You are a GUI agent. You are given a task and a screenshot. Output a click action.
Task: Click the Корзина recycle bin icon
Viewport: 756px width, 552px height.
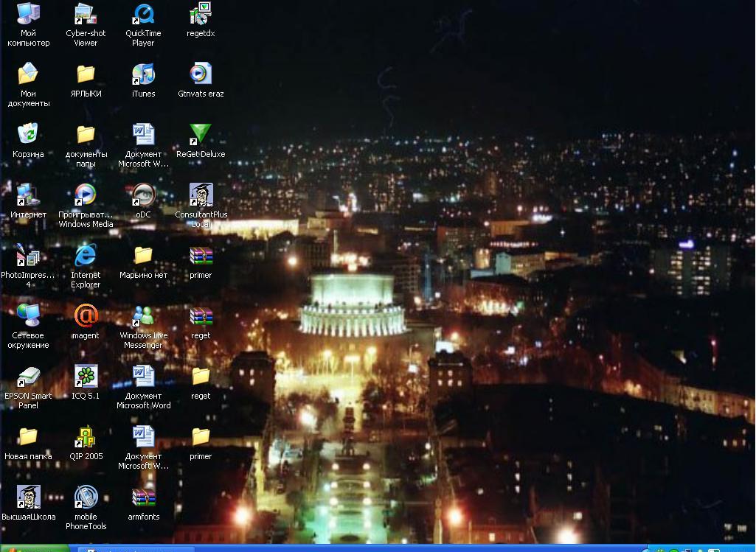click(28, 135)
